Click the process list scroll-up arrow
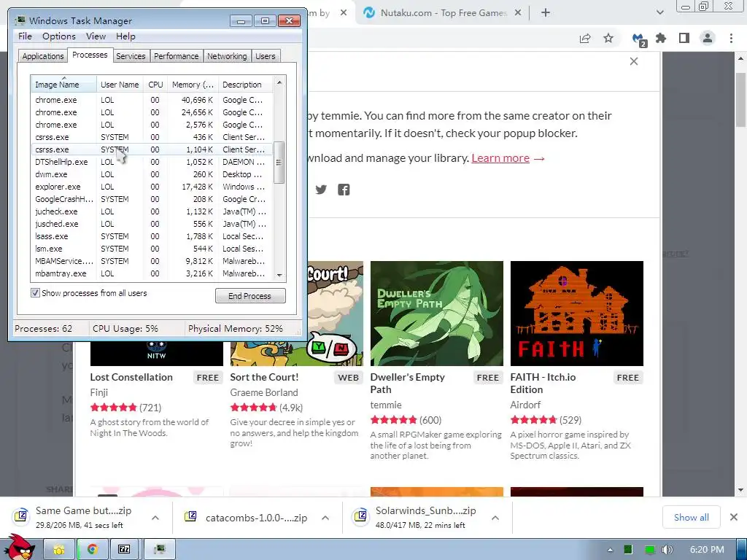The image size is (747, 560). pos(279,83)
